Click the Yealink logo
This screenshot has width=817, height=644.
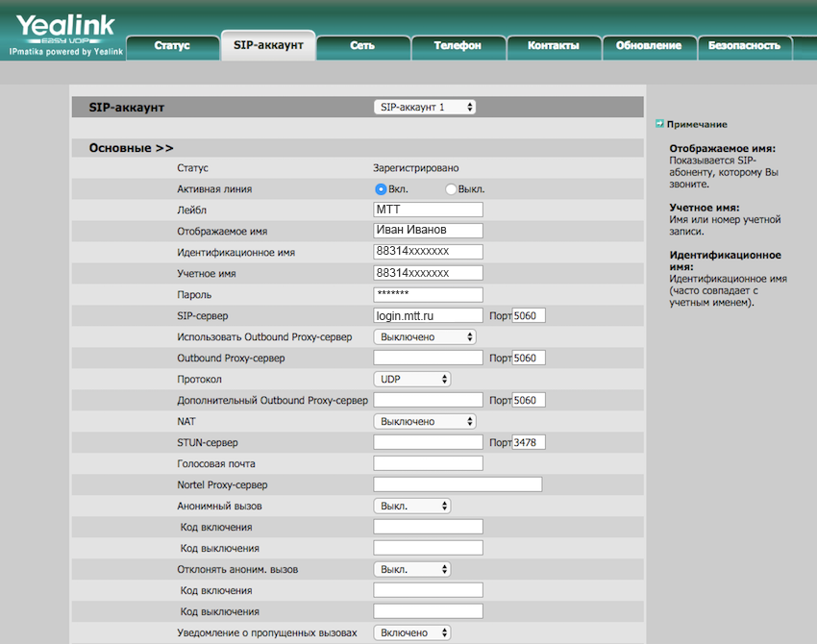point(65,29)
